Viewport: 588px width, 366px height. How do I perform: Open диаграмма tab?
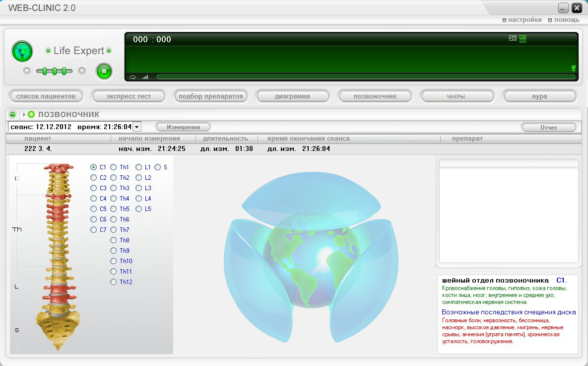[292, 96]
